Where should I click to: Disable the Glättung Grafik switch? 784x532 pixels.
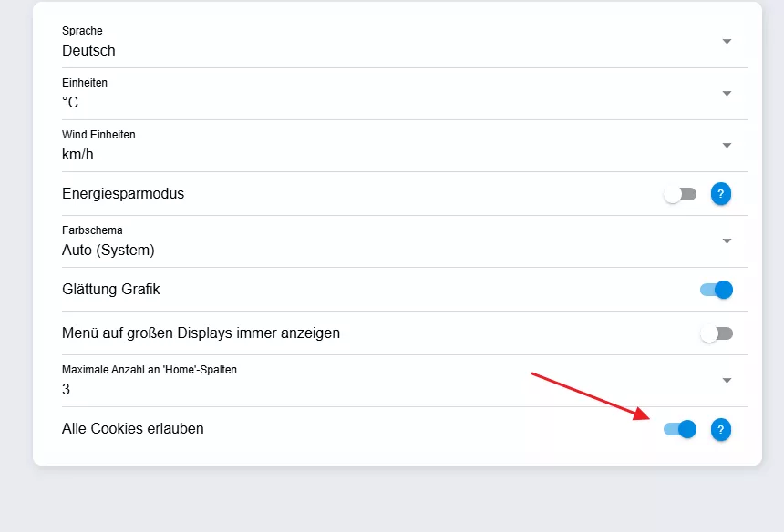tap(717, 290)
